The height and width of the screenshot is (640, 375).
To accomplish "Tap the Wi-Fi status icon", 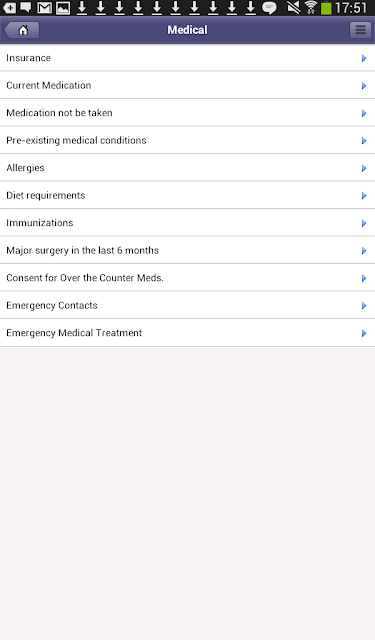I will [x=311, y=7].
